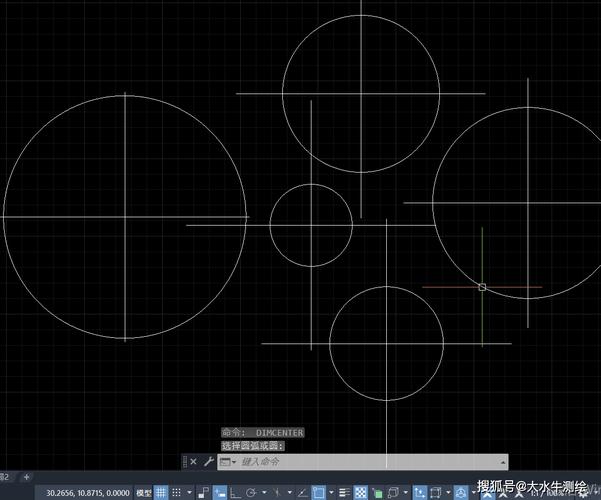Toggle ortho mode in status bar
The image size is (601, 500).
click(x=234, y=492)
